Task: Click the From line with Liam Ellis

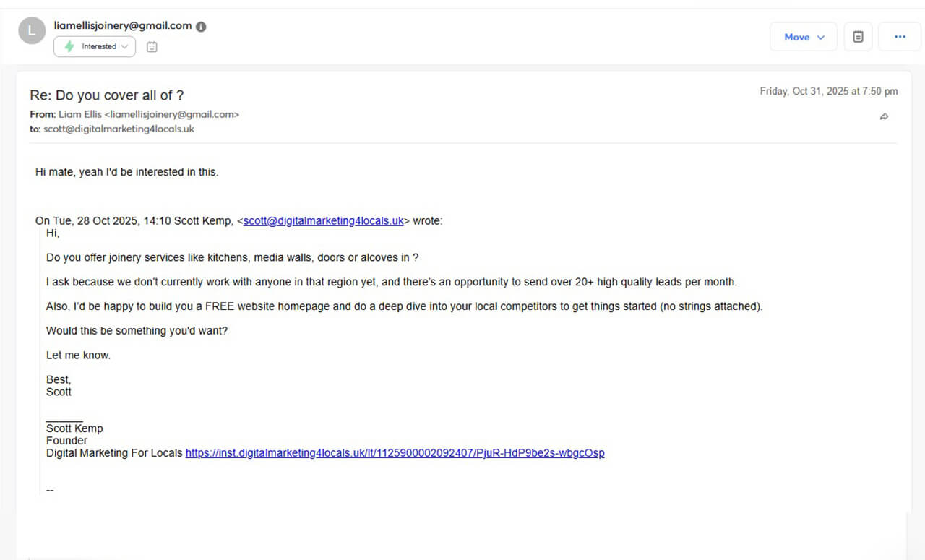Action: click(134, 114)
